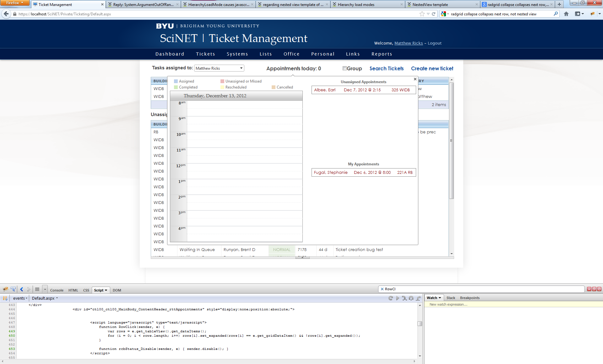Viewport: 603px width, 364px height.
Task: Close the appointments popup with X
Action: tap(415, 79)
